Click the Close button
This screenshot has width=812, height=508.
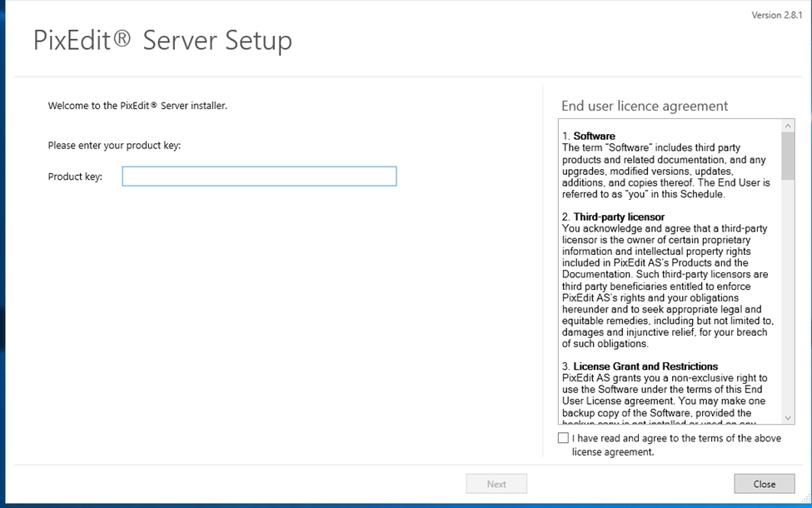point(765,484)
